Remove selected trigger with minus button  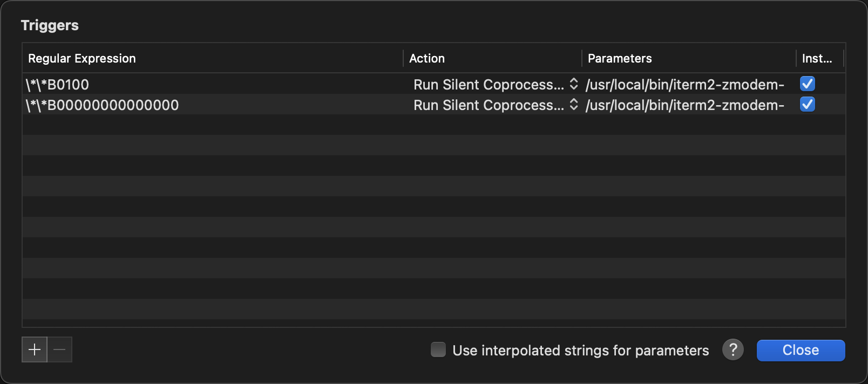(x=59, y=349)
